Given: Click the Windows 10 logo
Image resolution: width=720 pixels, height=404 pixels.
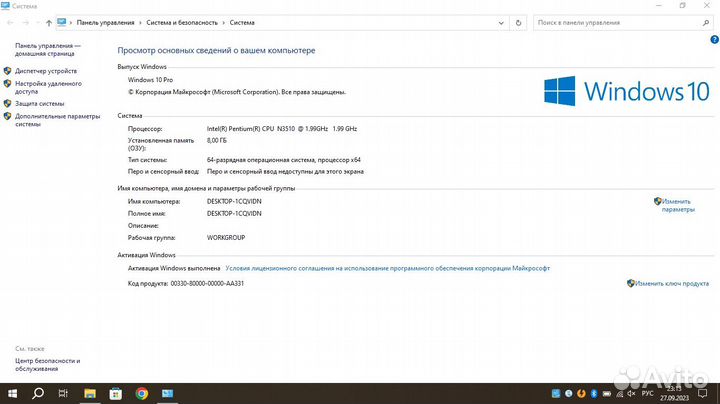Looking at the screenshot, I should [627, 91].
